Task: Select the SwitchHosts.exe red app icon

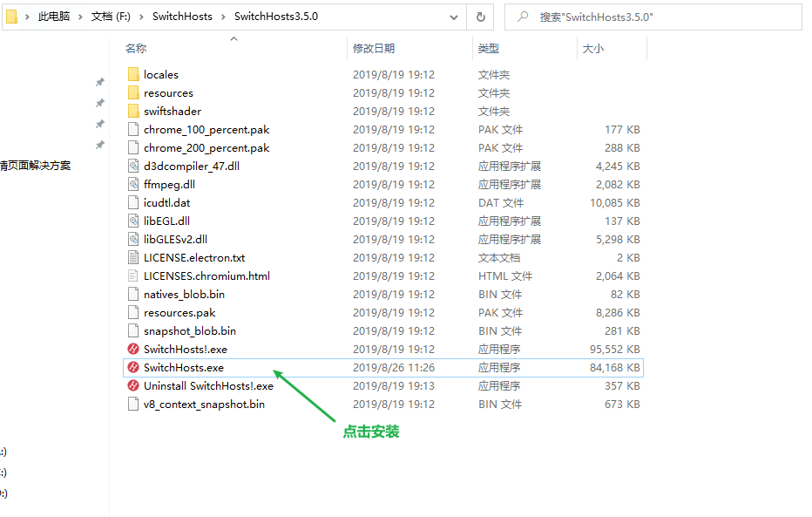Action: (x=133, y=367)
